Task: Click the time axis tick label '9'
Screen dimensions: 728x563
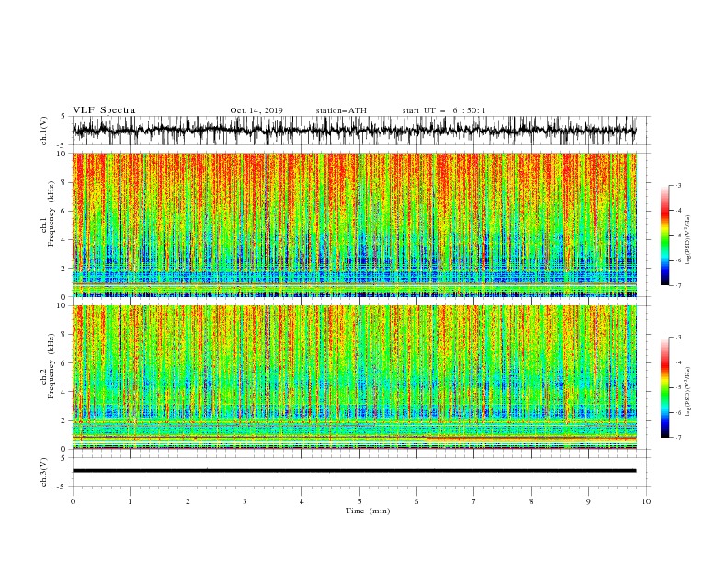Action: pyautogui.click(x=588, y=501)
